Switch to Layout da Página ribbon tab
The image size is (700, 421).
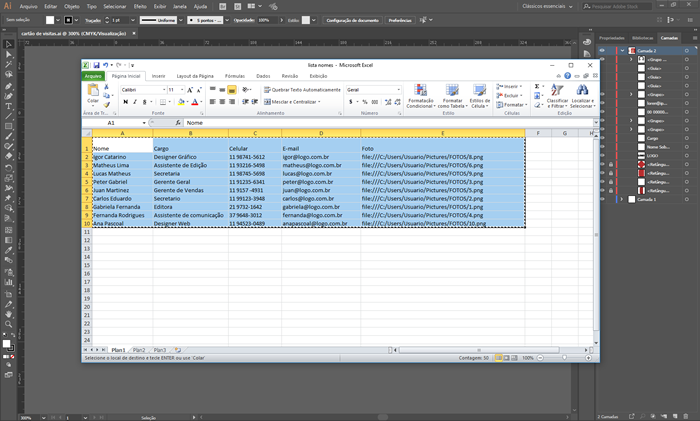pyautogui.click(x=195, y=76)
